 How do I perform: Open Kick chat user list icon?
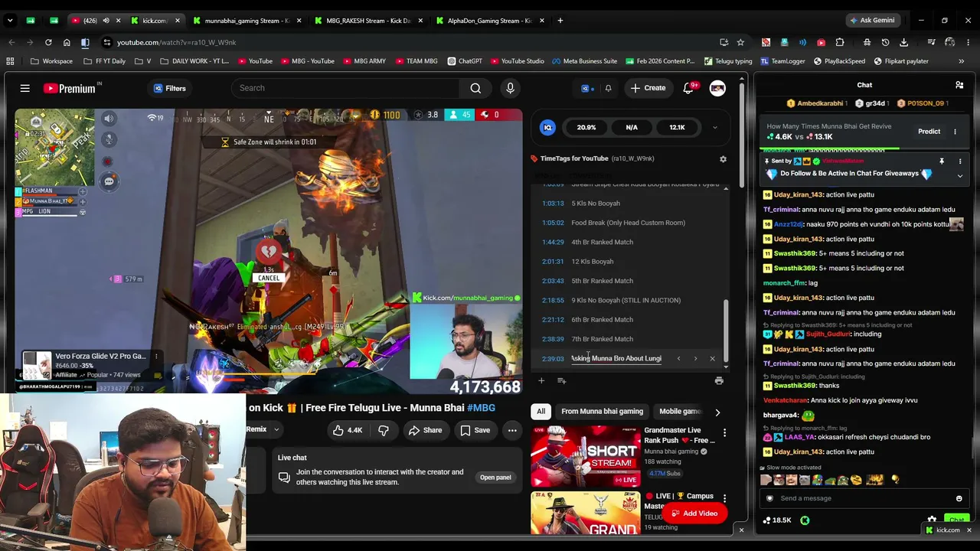(x=959, y=85)
